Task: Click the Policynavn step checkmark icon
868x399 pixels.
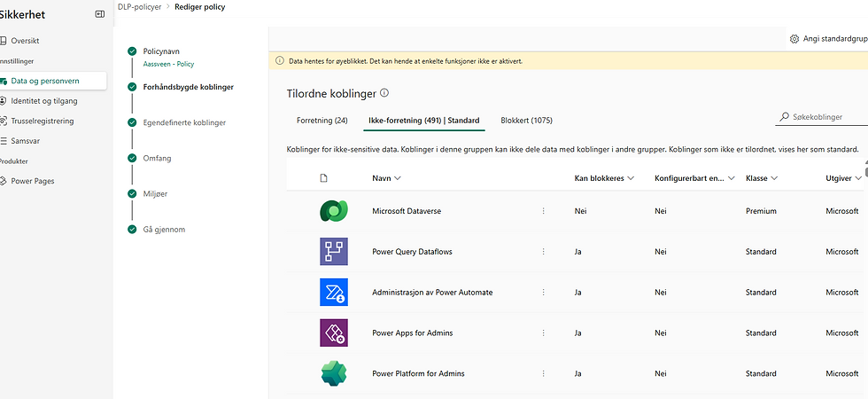Action: [x=132, y=51]
